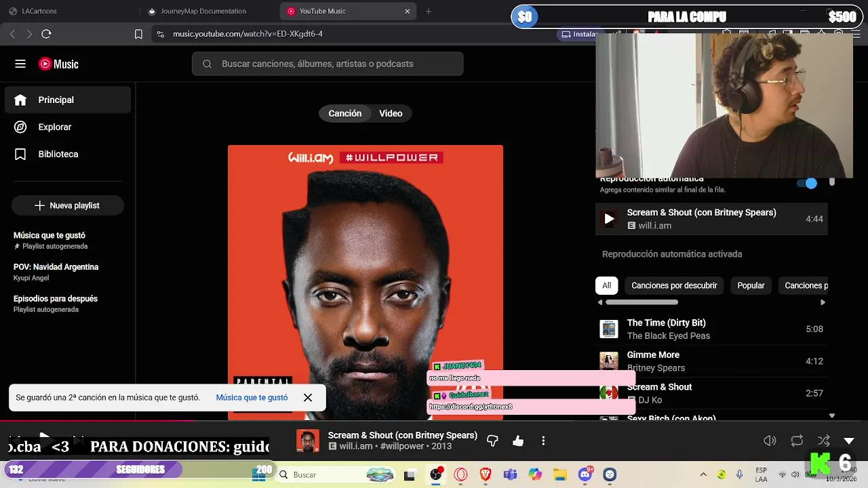Image resolution: width=868 pixels, height=488 pixels.
Task: Play Gimme More by Britney Spears
Action: 711,361
